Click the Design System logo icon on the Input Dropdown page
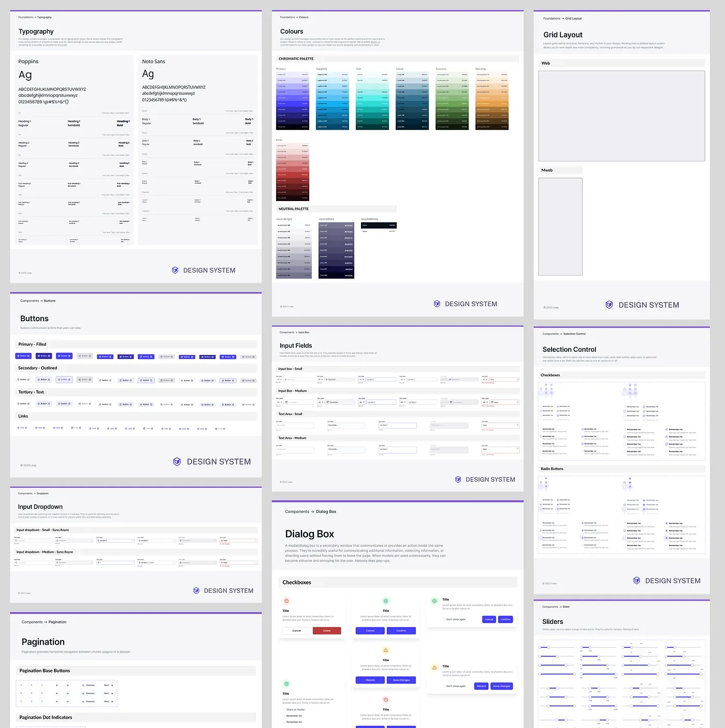The width and height of the screenshot is (725, 728). 196,591
